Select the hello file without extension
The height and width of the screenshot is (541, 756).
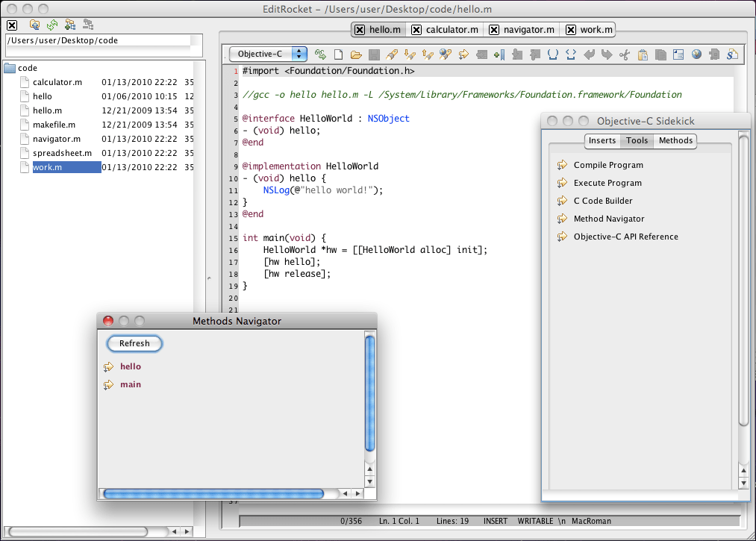coord(43,96)
